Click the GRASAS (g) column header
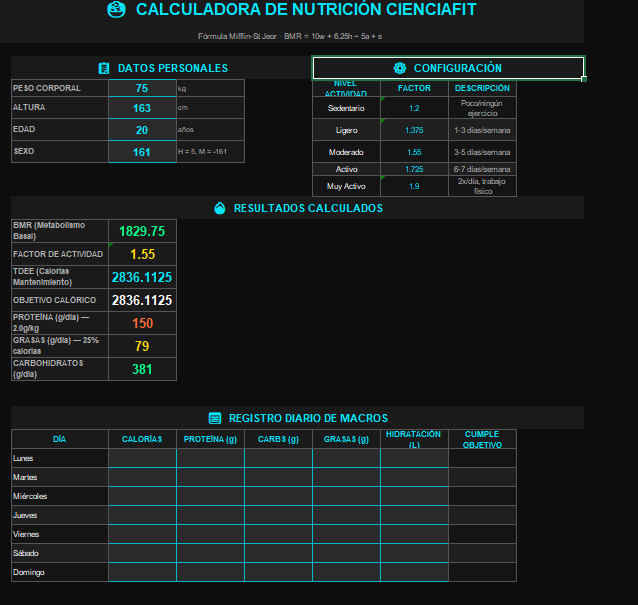This screenshot has height=605, width=638. coord(346,439)
